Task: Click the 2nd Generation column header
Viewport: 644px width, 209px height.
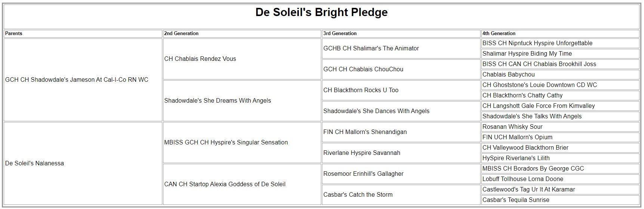Action: pos(181,34)
